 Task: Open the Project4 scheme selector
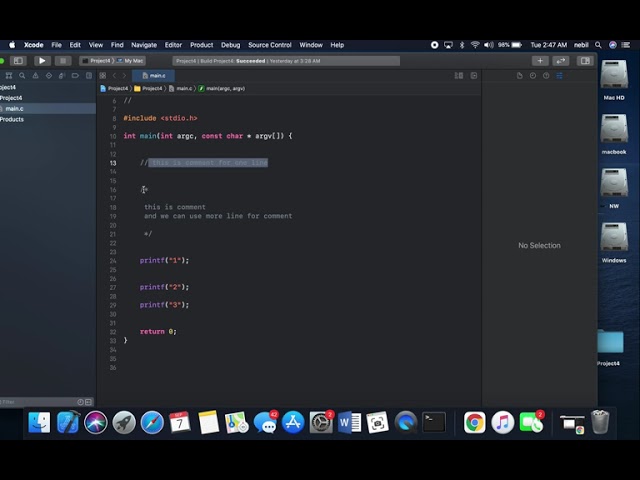pos(96,61)
